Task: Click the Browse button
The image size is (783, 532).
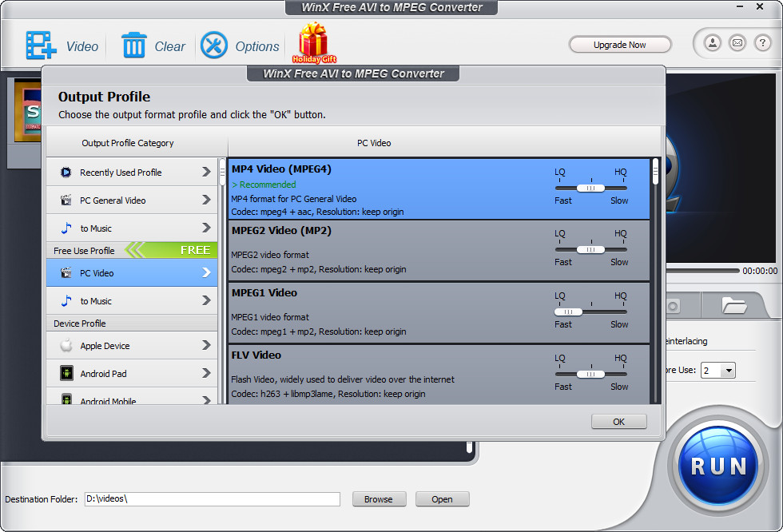Action: [379, 499]
